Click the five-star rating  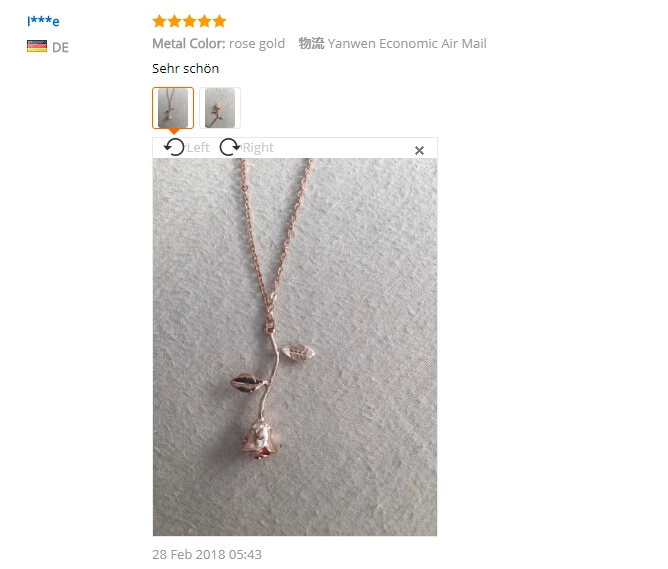pyautogui.click(x=189, y=21)
